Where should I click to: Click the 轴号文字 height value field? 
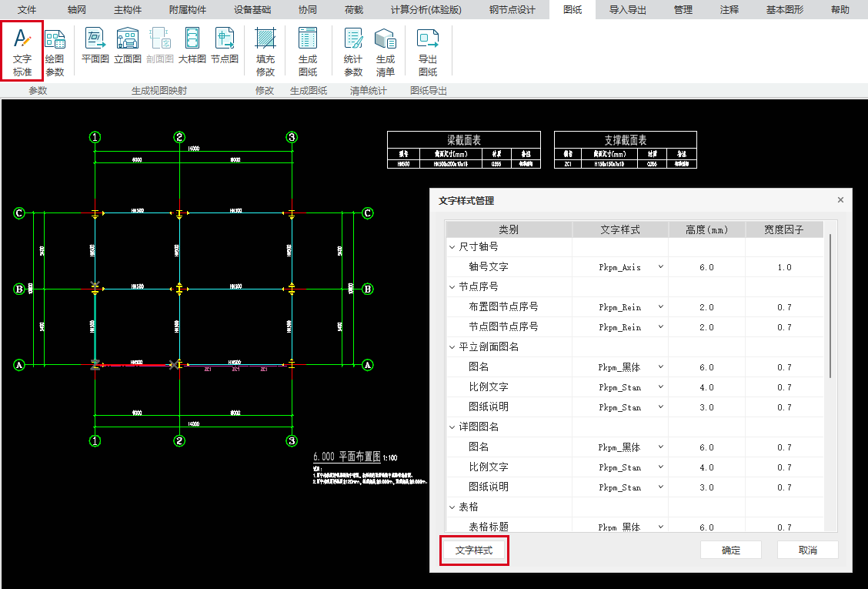tap(706, 267)
